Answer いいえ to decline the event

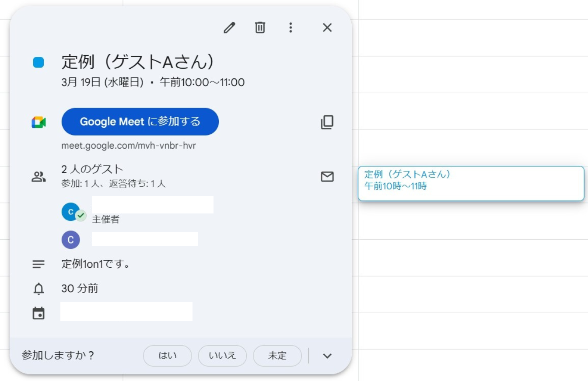[x=222, y=356]
